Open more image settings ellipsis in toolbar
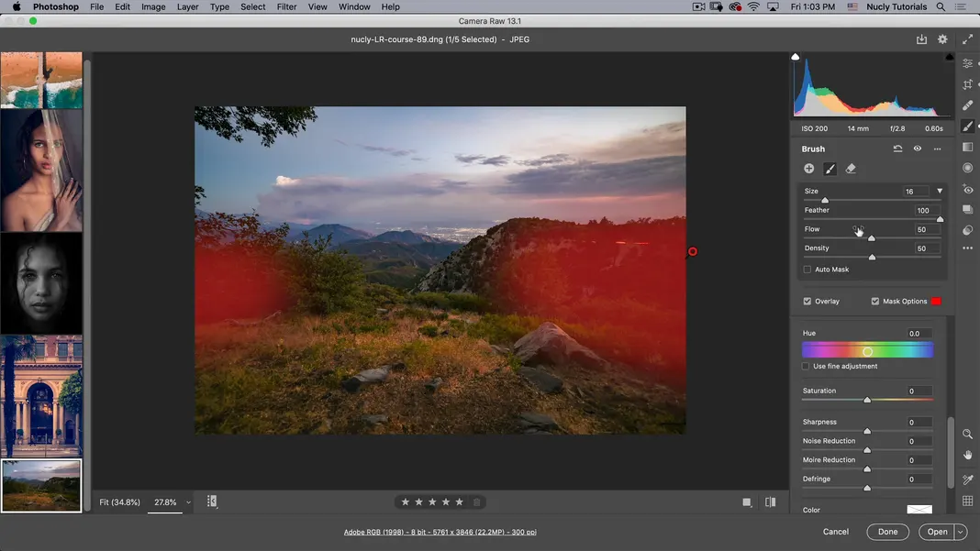 tap(967, 248)
